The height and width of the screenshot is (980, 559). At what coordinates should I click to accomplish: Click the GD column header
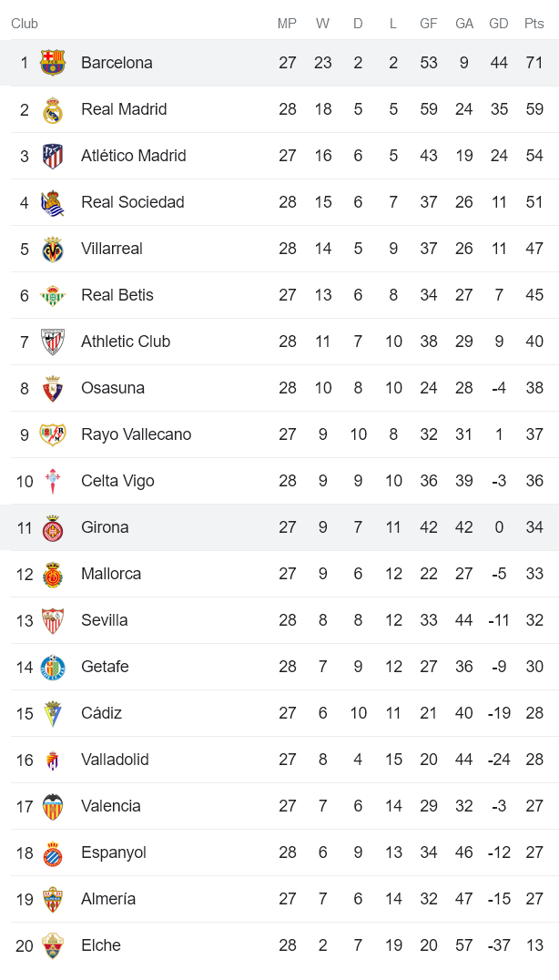point(498,24)
